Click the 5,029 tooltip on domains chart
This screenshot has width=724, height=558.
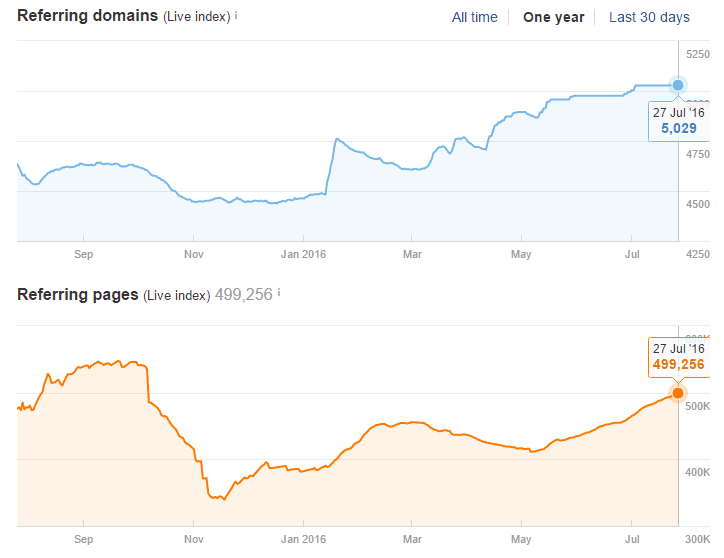[x=678, y=121]
